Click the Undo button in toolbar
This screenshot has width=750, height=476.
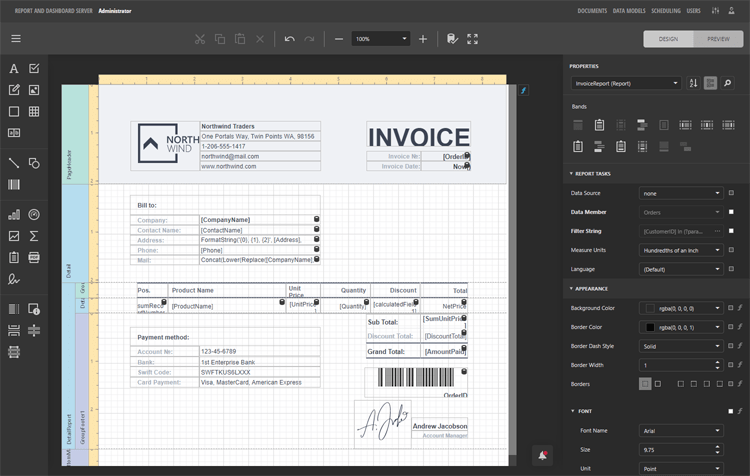[289, 39]
